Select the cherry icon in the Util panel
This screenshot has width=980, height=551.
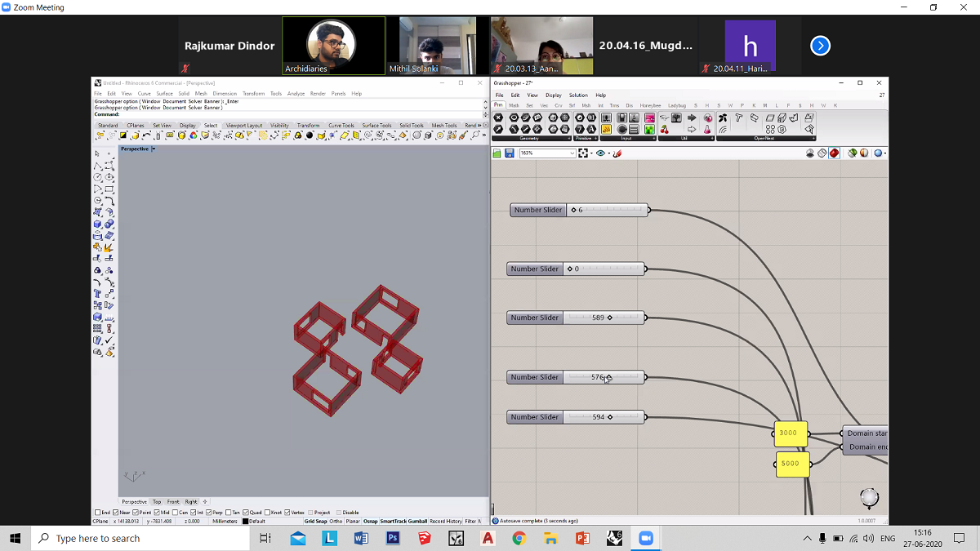[663, 129]
